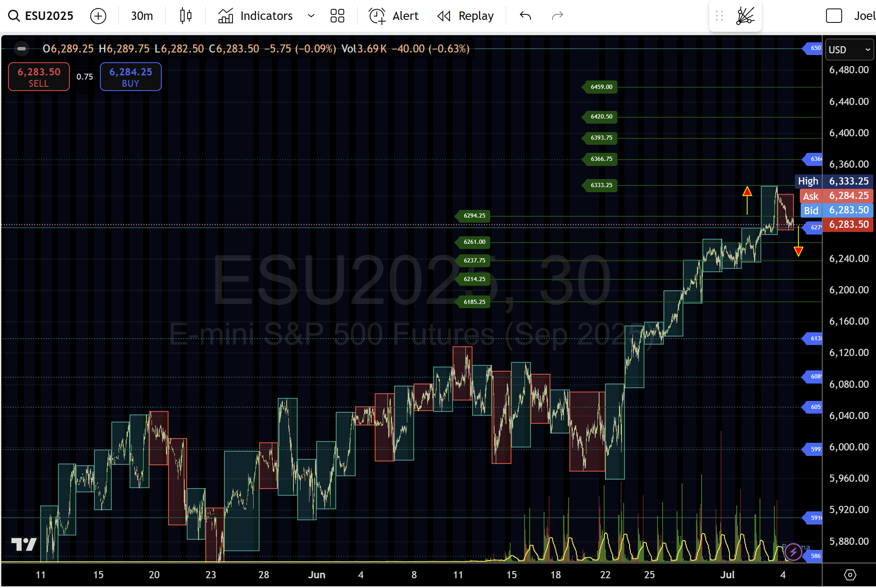Click the add symbol plus icon
This screenshot has width=876, height=588.
coord(98,16)
